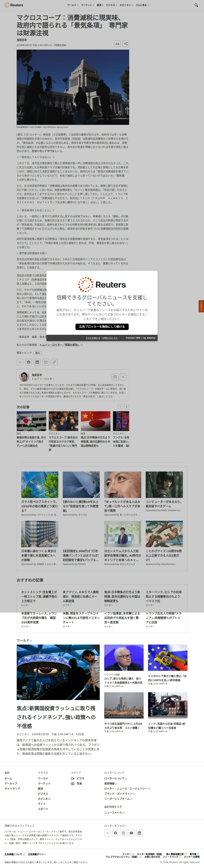Open the ワールド section heading above the lead story
Screen dimensions: 204x868
[x=24, y=640]
